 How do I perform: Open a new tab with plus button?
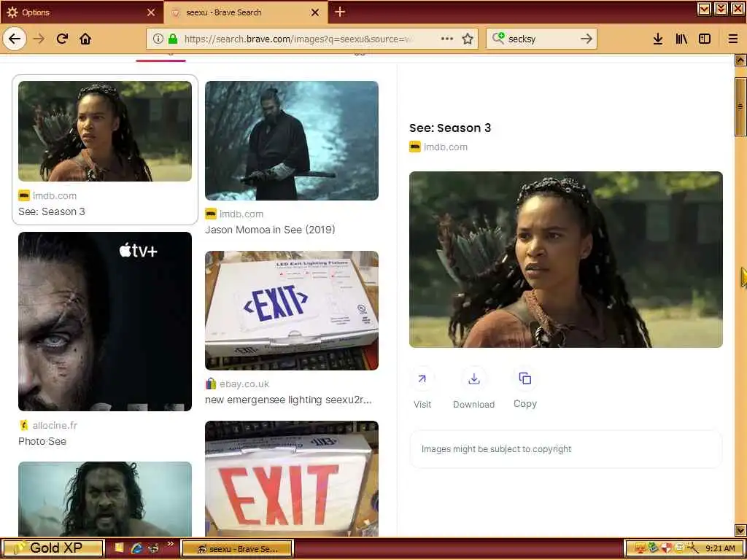340,12
